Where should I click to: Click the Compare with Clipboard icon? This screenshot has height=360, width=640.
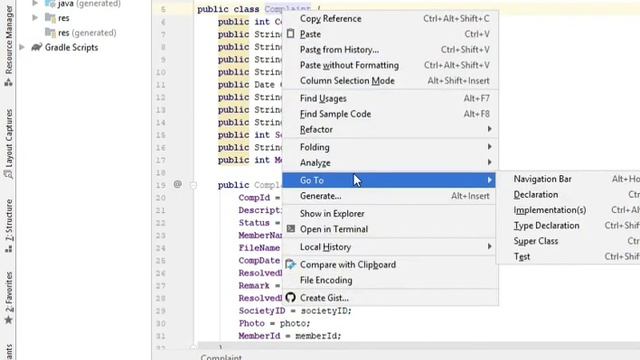(290, 264)
